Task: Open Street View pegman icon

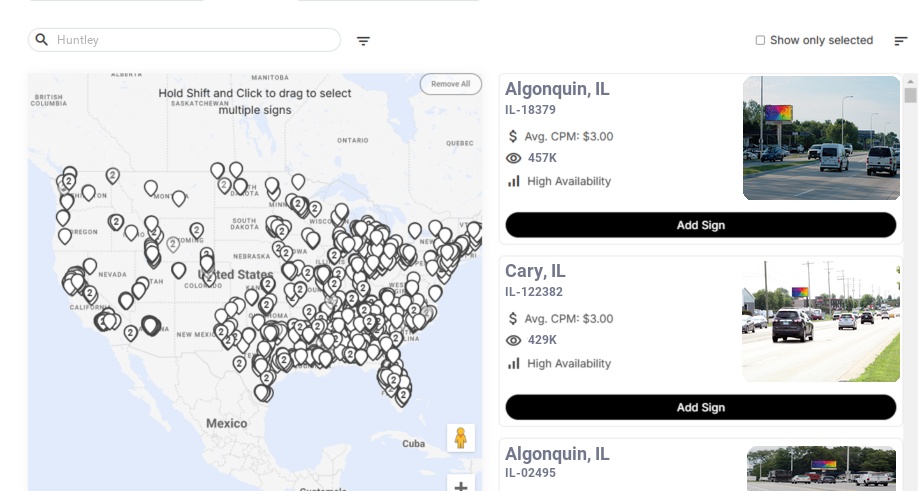Action: point(460,438)
